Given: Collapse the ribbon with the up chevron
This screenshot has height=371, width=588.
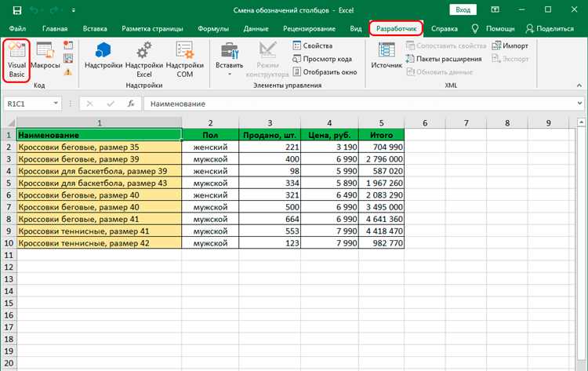Looking at the screenshot, I should (x=579, y=85).
